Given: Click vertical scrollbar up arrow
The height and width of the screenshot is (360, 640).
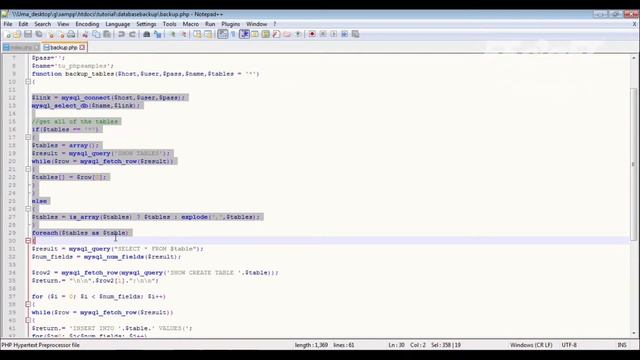Looking at the screenshot, I should pyautogui.click(x=633, y=58).
